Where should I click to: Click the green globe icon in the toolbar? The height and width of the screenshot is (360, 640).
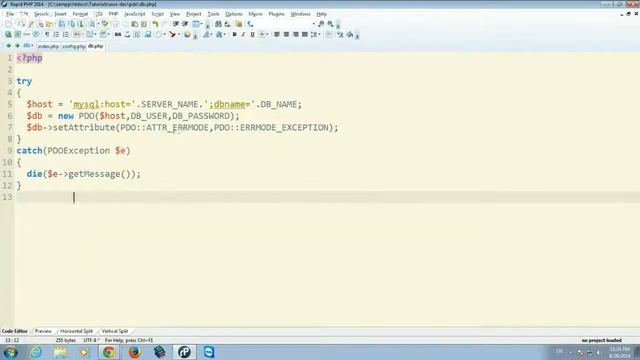pos(8,35)
